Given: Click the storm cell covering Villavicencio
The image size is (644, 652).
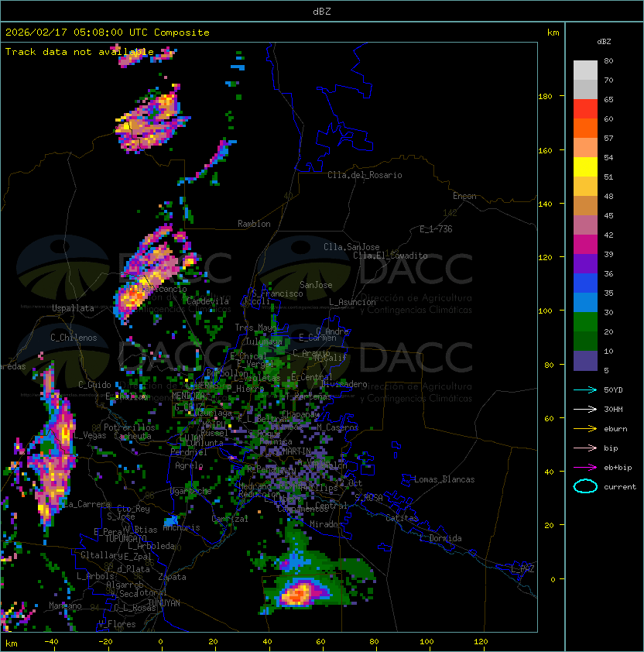Looking at the screenshot, I should click(x=149, y=276).
